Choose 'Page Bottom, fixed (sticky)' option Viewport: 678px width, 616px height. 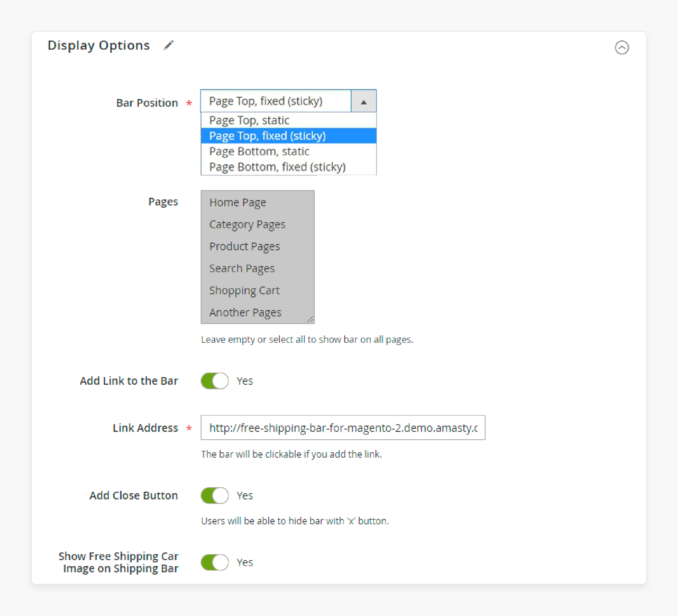pos(289,167)
